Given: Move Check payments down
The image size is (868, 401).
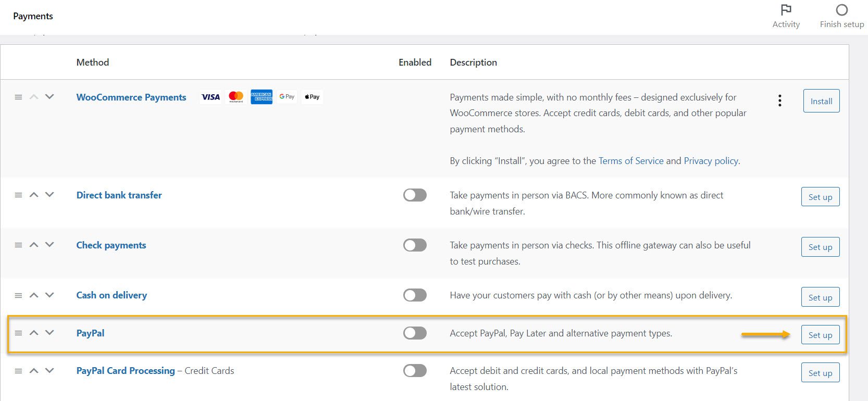Looking at the screenshot, I should [49, 245].
